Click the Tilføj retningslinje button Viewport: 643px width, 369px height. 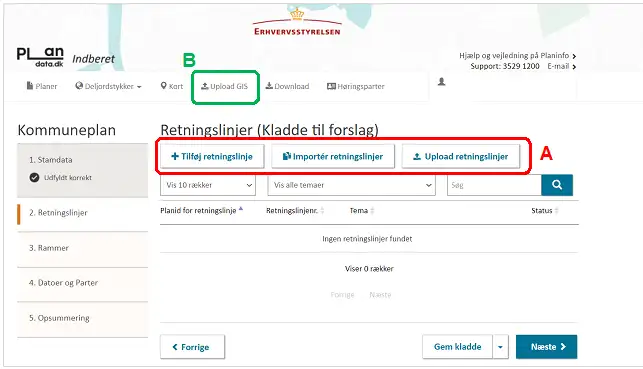[212, 156]
